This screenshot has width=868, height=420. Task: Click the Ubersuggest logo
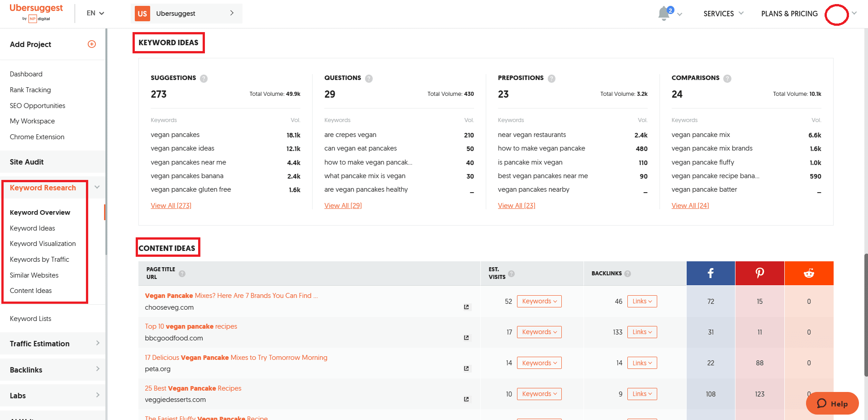click(x=36, y=13)
